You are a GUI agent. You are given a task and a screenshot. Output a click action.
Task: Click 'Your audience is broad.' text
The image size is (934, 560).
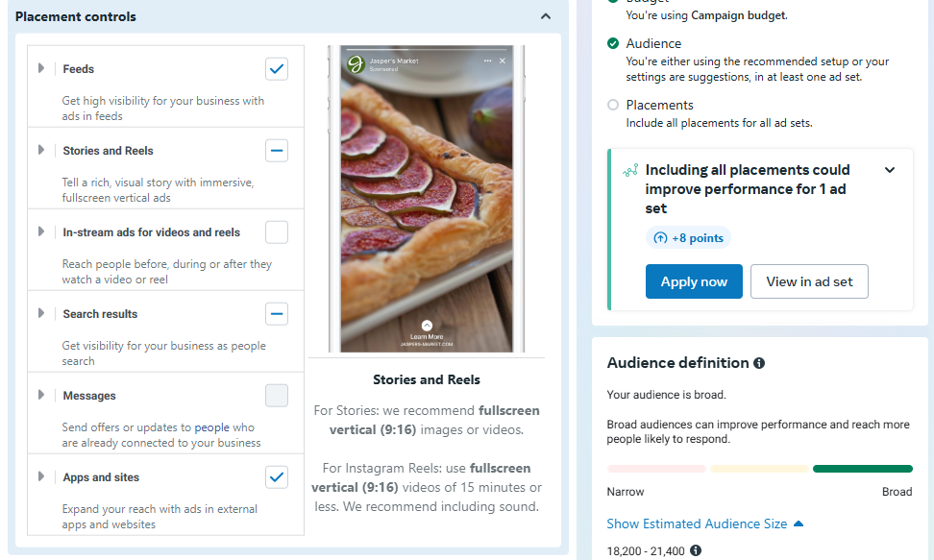point(666,395)
